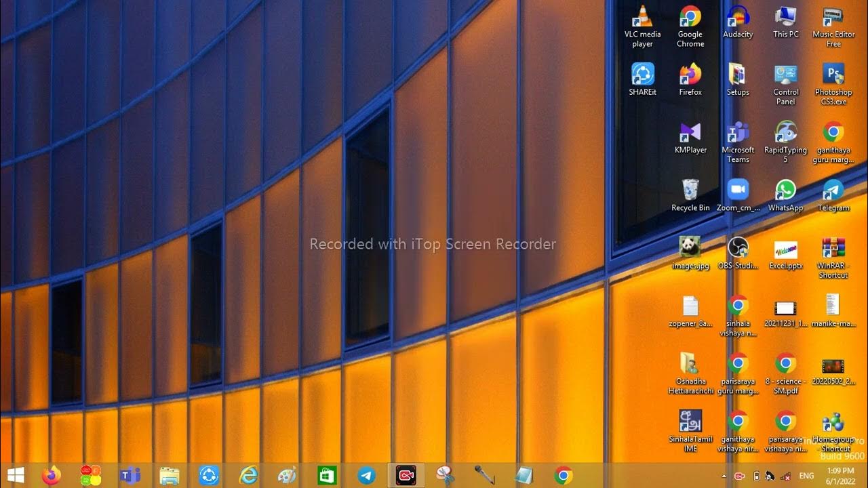This screenshot has width=868, height=488.
Task: Select OBS-Studi... installer icon
Action: 738,253
